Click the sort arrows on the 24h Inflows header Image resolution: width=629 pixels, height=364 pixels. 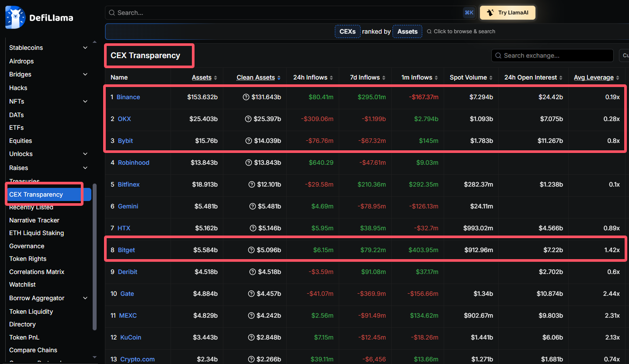point(331,78)
